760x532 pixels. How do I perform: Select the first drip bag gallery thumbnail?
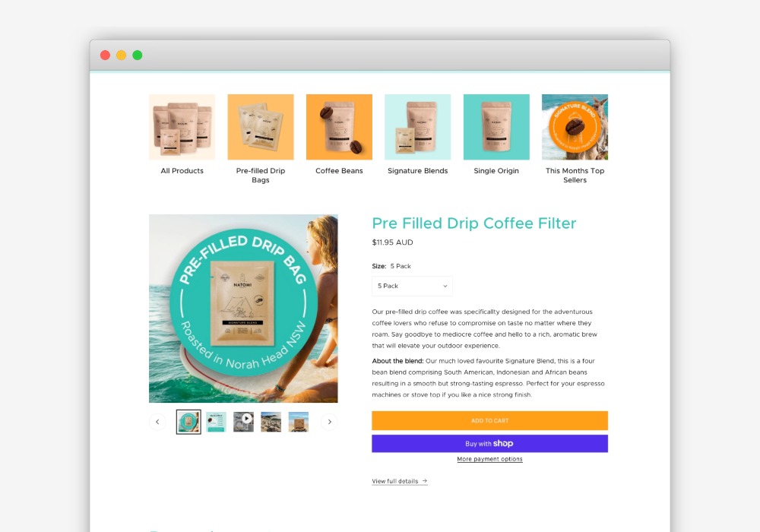(188, 422)
